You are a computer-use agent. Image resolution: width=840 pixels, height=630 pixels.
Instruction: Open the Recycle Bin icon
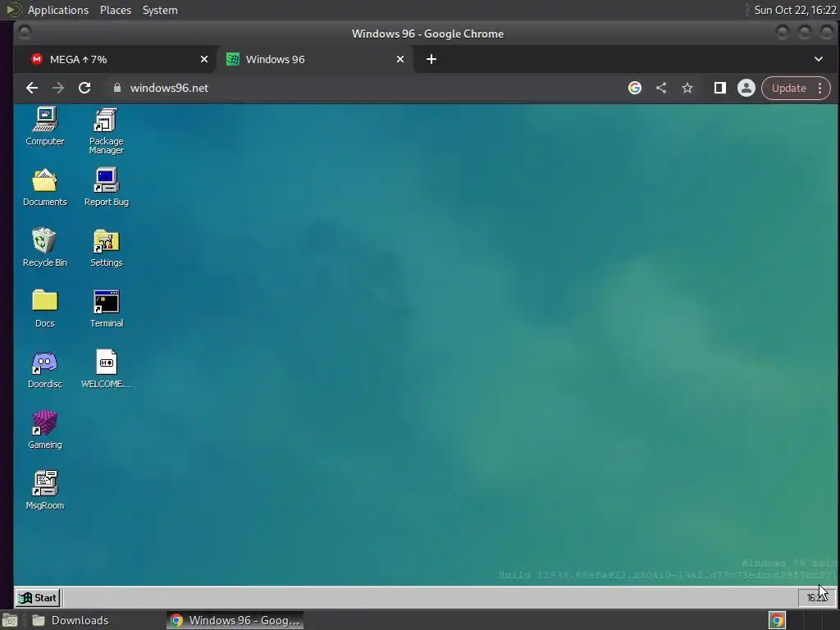(45, 248)
